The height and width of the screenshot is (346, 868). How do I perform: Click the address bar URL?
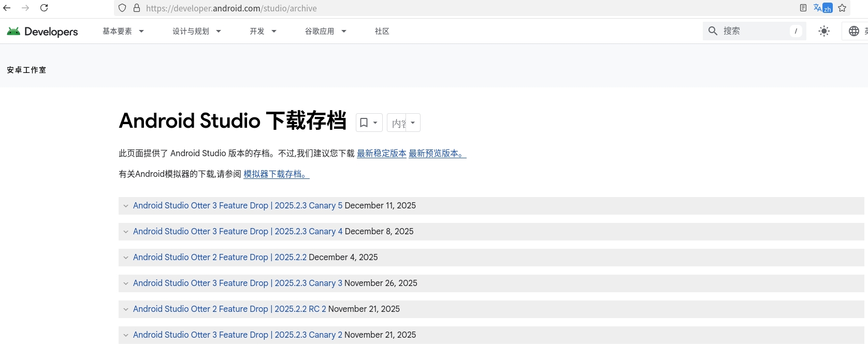[232, 8]
